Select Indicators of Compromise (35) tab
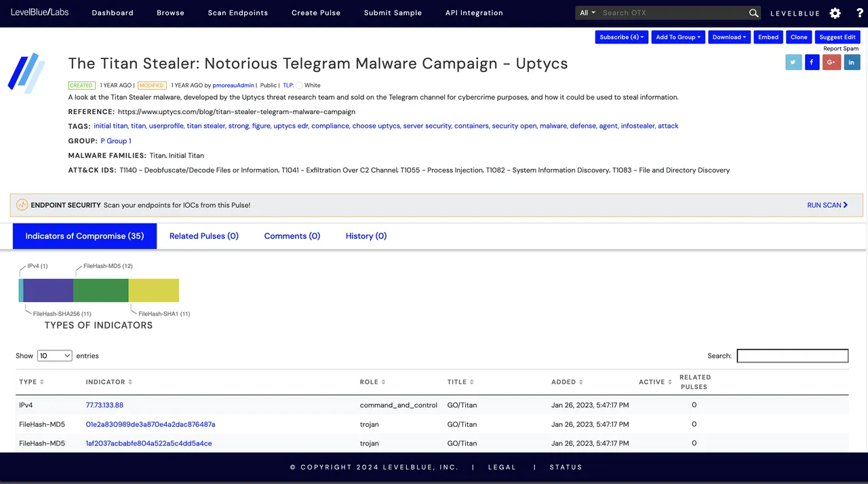The height and width of the screenshot is (484, 868). pos(85,236)
